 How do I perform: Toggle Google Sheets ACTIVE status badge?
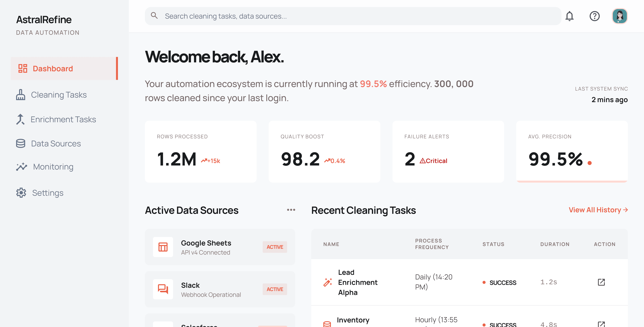click(275, 247)
